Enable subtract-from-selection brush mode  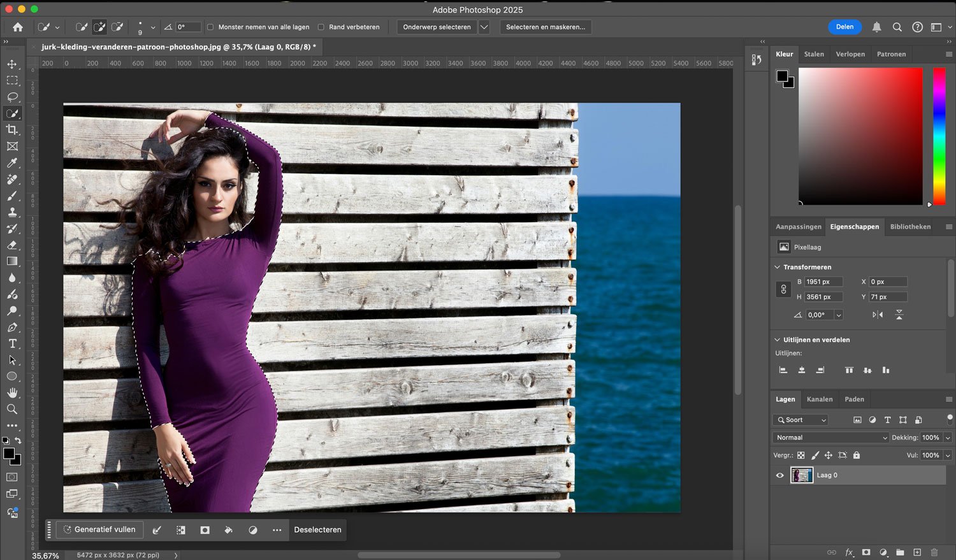[117, 27]
